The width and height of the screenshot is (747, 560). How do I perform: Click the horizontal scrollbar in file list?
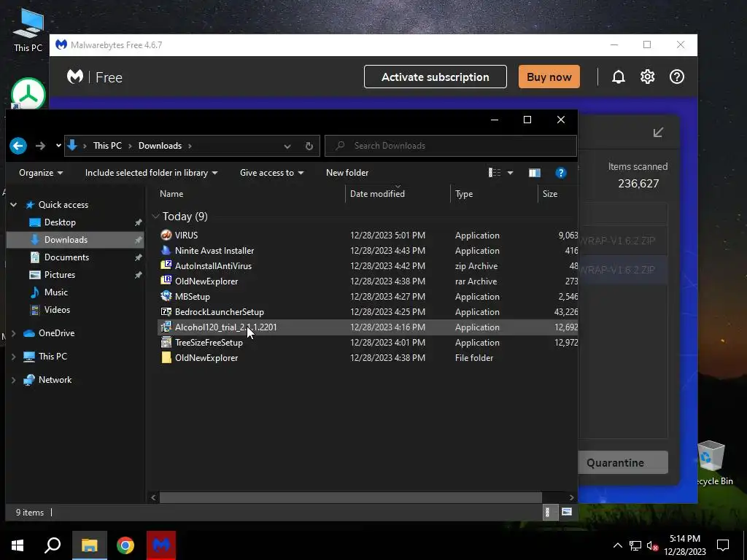[351, 497]
